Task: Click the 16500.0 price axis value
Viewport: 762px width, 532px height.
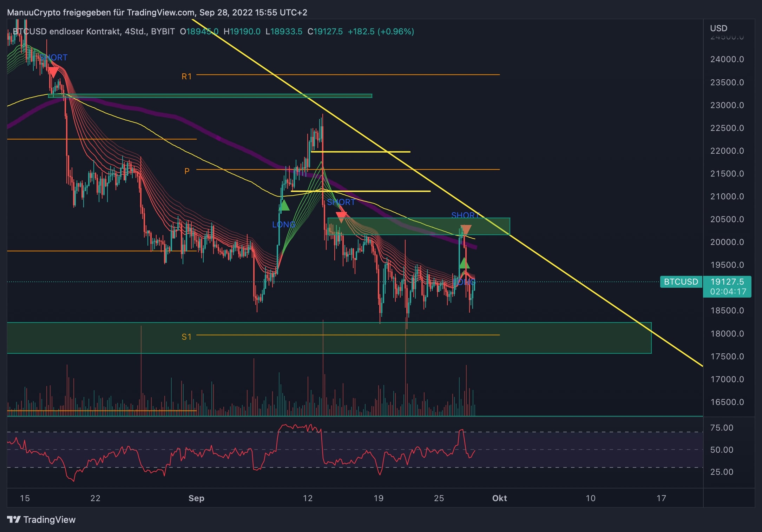Action: tap(727, 402)
